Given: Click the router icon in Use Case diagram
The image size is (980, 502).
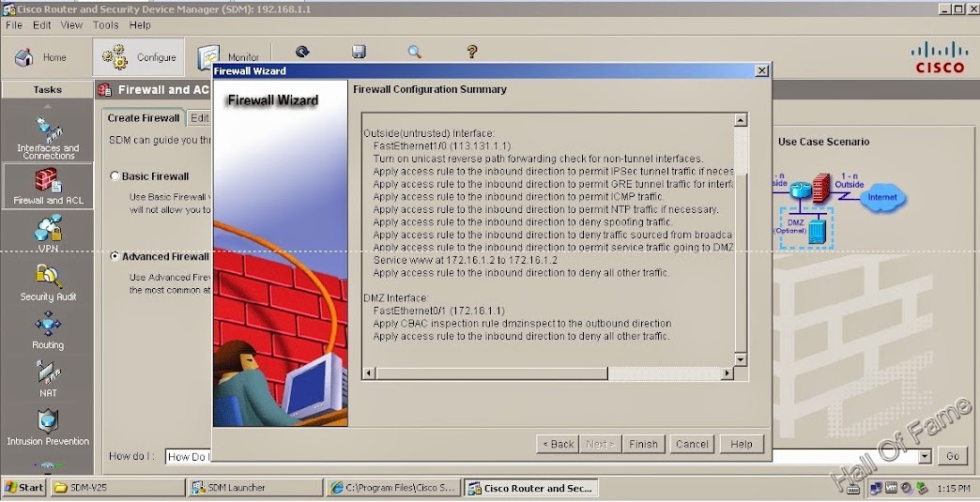Looking at the screenshot, I should tap(800, 189).
